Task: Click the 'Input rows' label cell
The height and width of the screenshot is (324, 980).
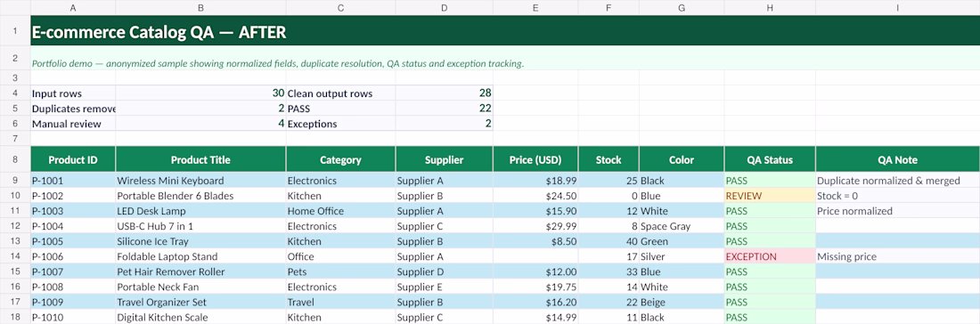Action: click(x=73, y=93)
